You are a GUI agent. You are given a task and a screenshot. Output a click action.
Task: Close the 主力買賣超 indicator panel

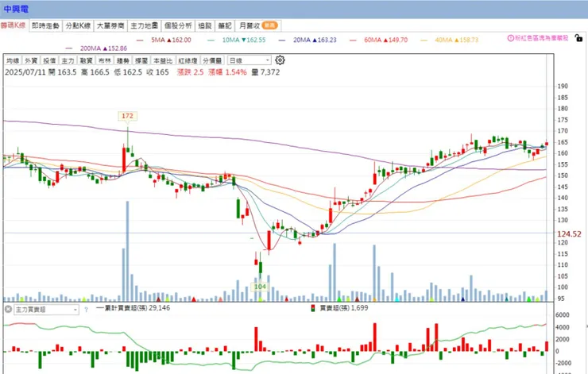8,309
